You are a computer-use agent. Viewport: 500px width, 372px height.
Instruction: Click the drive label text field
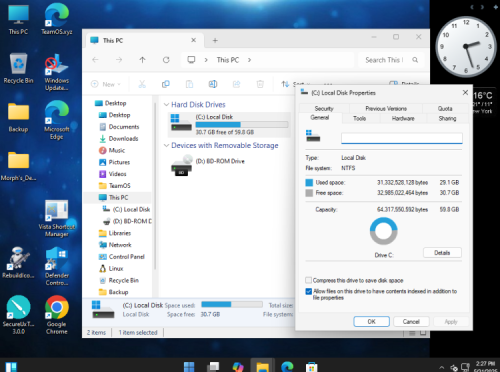point(402,138)
